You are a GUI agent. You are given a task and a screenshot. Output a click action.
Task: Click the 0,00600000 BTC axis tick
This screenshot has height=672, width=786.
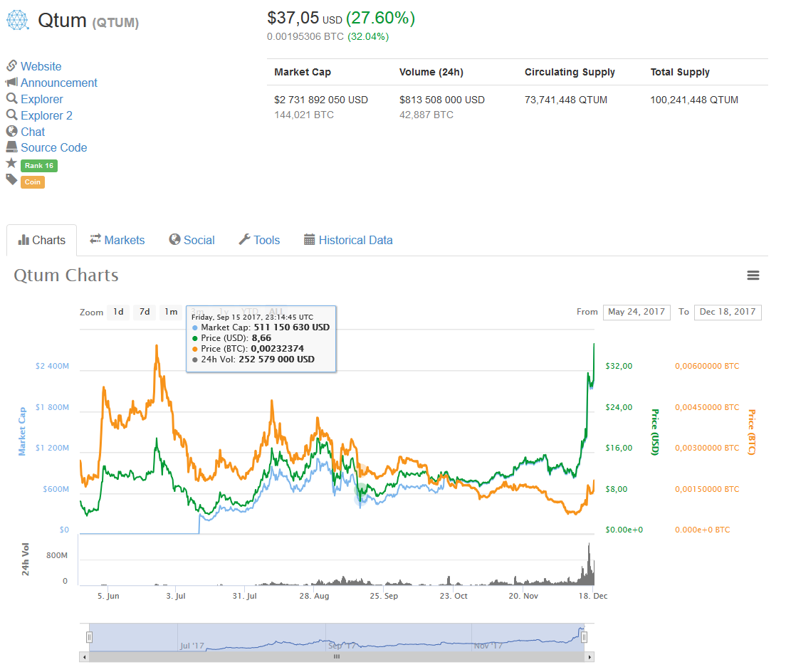pyautogui.click(x=707, y=366)
